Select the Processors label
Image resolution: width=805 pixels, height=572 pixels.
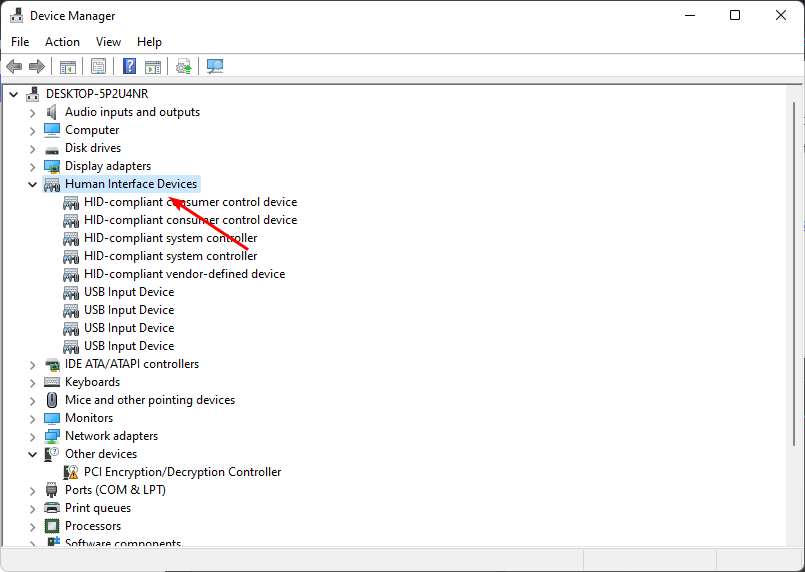coord(93,526)
